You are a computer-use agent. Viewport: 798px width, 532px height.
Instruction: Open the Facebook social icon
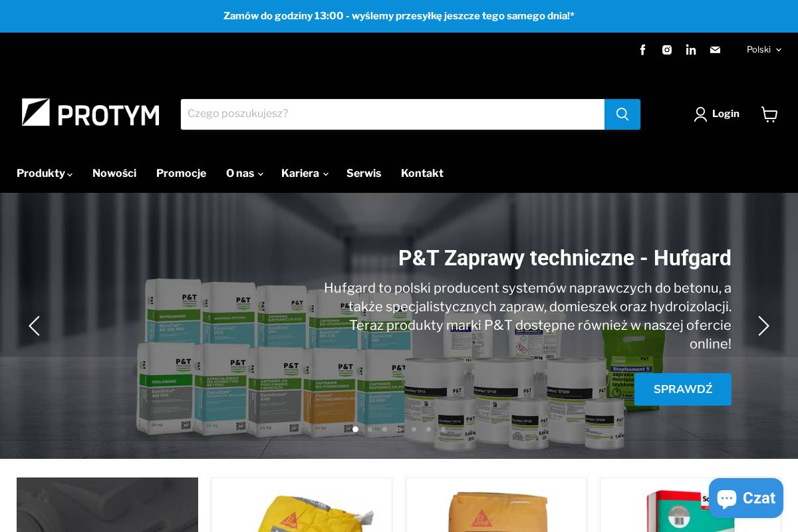[x=642, y=50]
